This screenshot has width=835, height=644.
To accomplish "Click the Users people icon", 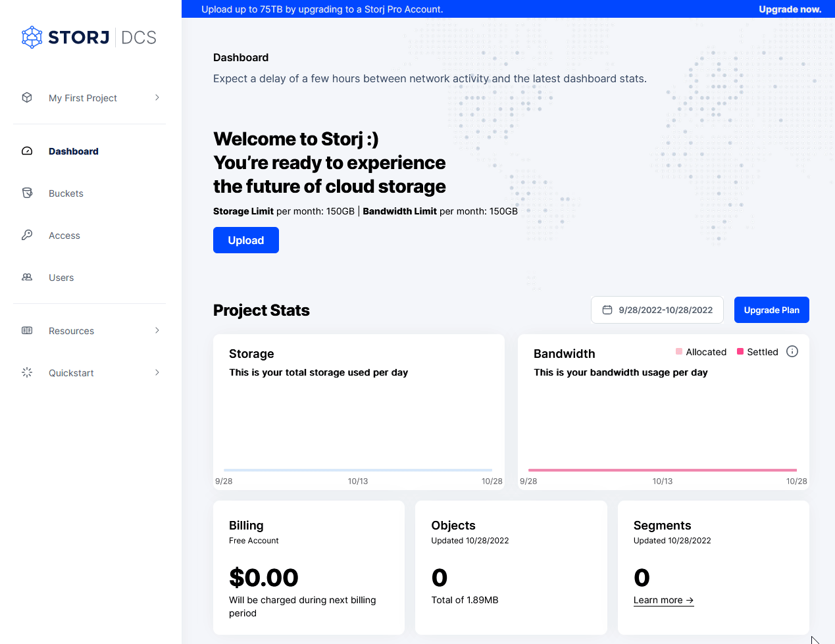I will click(27, 277).
